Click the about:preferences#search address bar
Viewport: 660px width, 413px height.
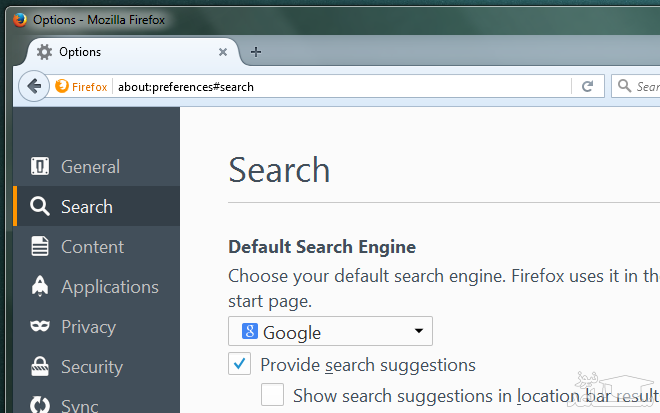tap(340, 86)
